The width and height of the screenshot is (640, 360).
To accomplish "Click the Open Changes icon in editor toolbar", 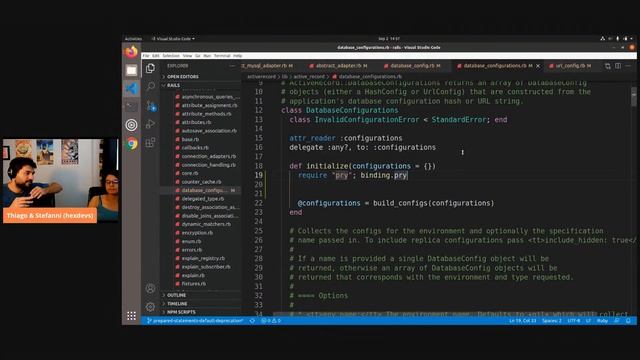I will (x=608, y=66).
